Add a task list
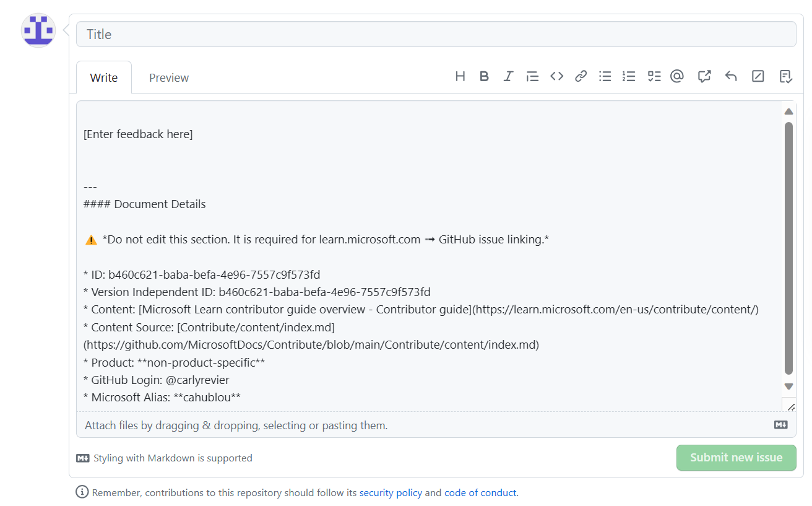The height and width of the screenshot is (506, 812). click(654, 76)
